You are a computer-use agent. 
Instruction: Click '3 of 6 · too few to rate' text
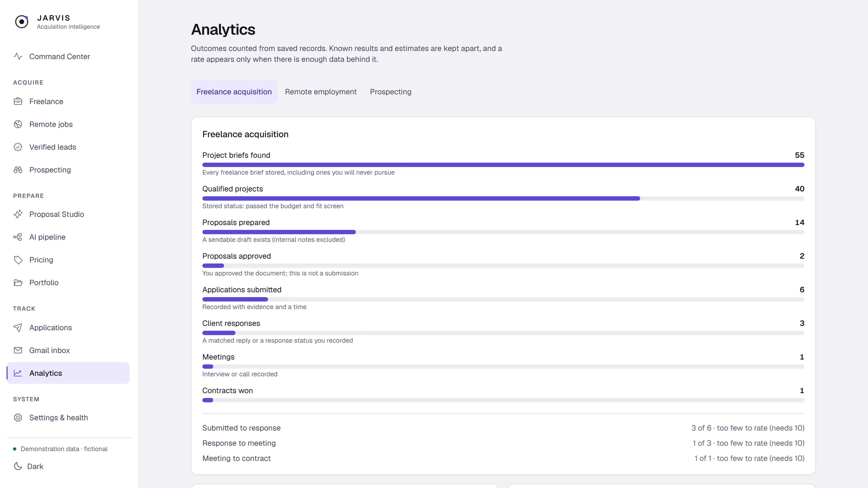point(748,428)
